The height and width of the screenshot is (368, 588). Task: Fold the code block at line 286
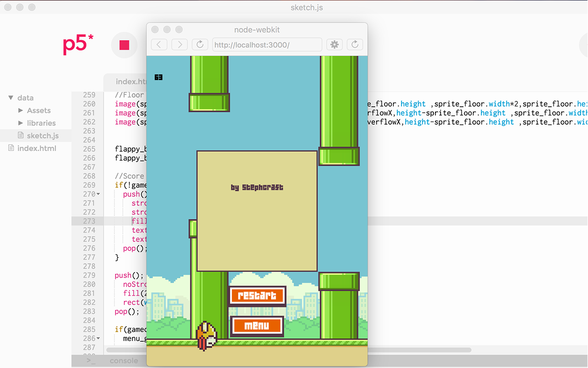(98, 339)
